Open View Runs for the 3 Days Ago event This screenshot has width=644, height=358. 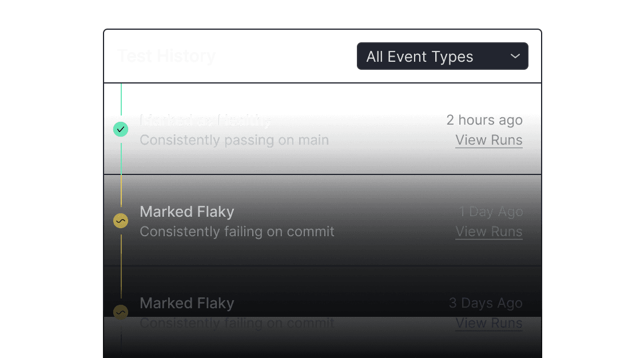489,324
